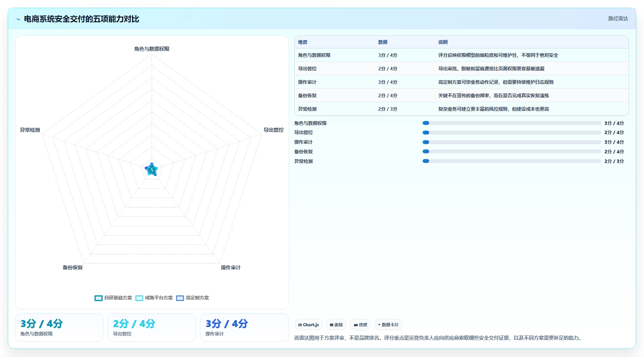
Task: Click the footnote text 该雷达图用于方案评审
Action: pyautogui.click(x=439, y=338)
